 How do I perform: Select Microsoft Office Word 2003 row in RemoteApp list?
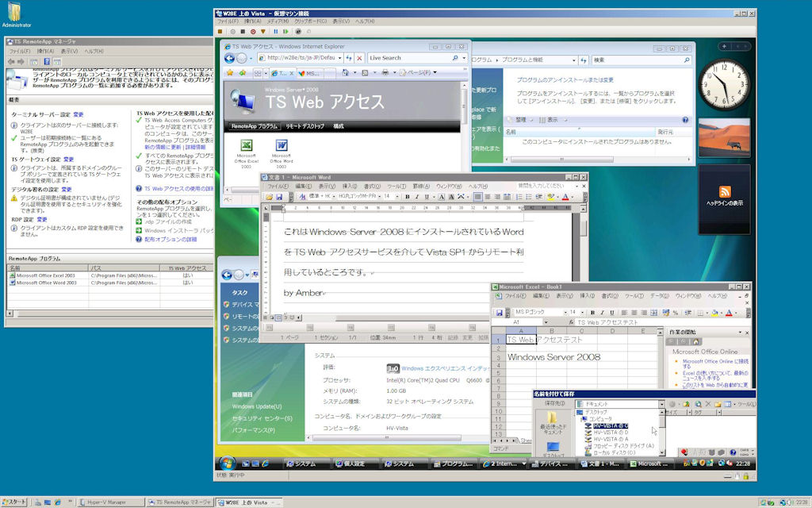click(110, 283)
